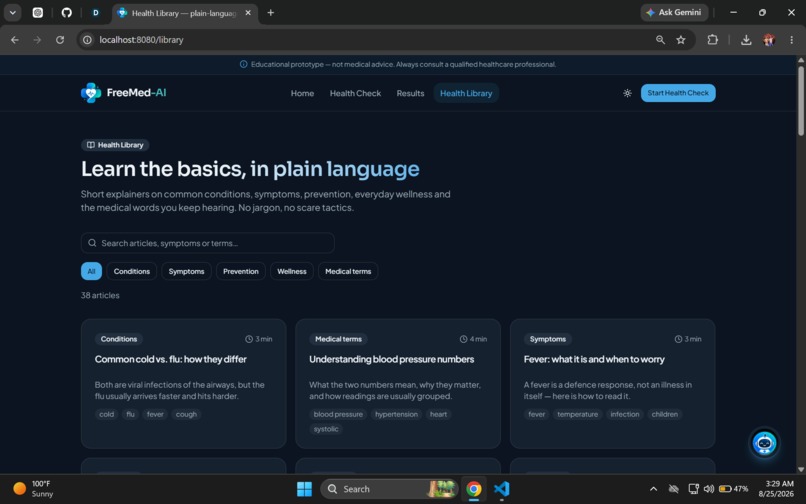Click the 3 min clock icon on the cold vs. flu card
The height and width of the screenshot is (504, 806).
click(x=249, y=339)
